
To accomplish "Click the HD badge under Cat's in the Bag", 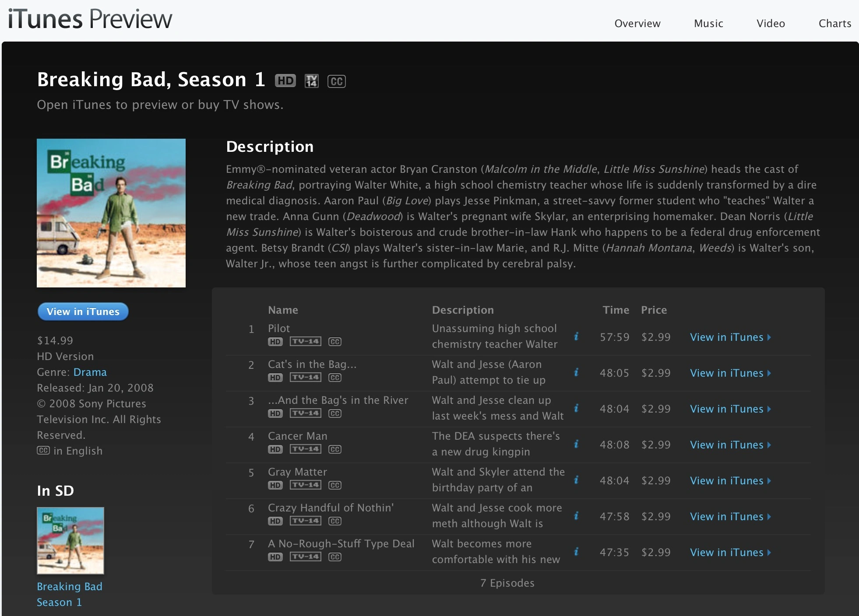I will (275, 378).
